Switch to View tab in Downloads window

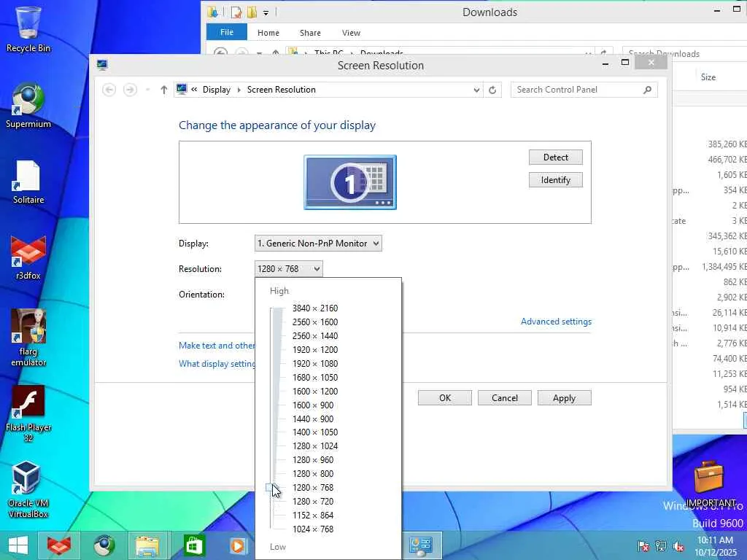351,33
